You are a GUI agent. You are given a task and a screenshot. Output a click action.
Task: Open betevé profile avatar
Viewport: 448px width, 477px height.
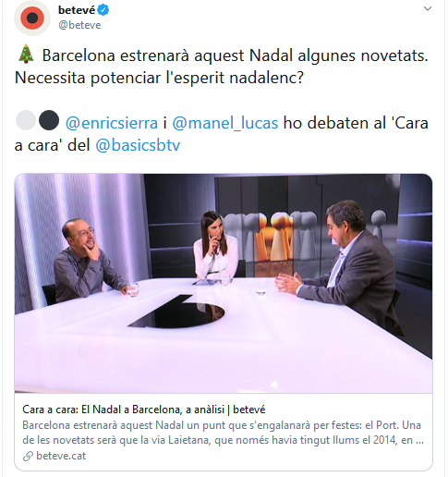pos(32,18)
